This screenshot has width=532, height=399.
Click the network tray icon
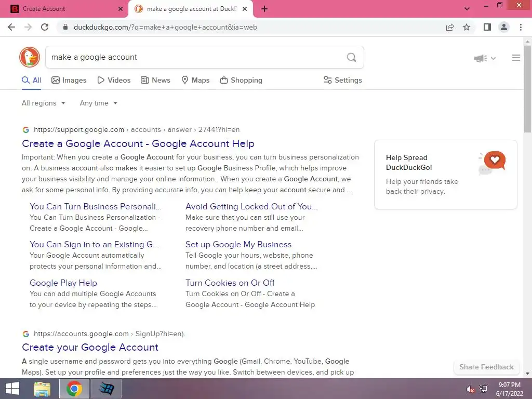pyautogui.click(x=483, y=389)
